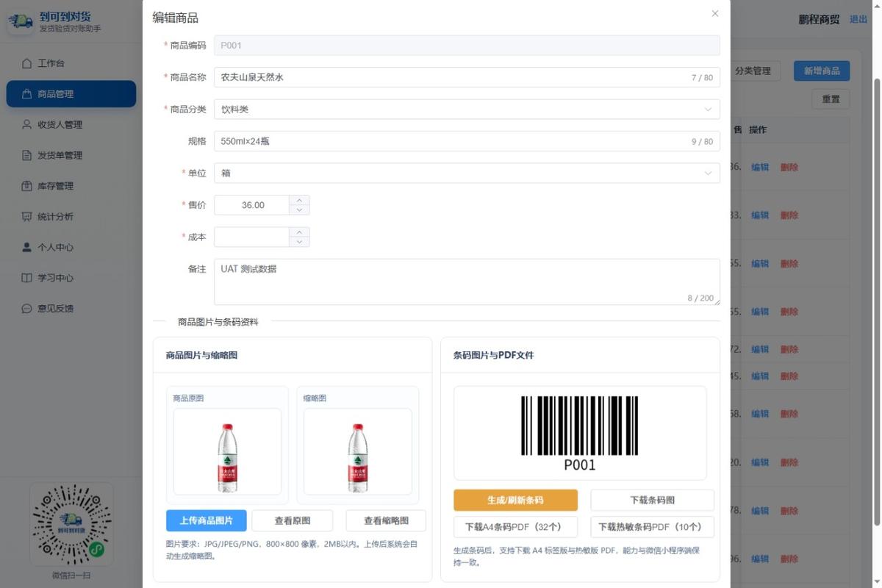The width and height of the screenshot is (882, 588).
Task: Click the 鹏程商贸 account name
Action: click(x=819, y=20)
